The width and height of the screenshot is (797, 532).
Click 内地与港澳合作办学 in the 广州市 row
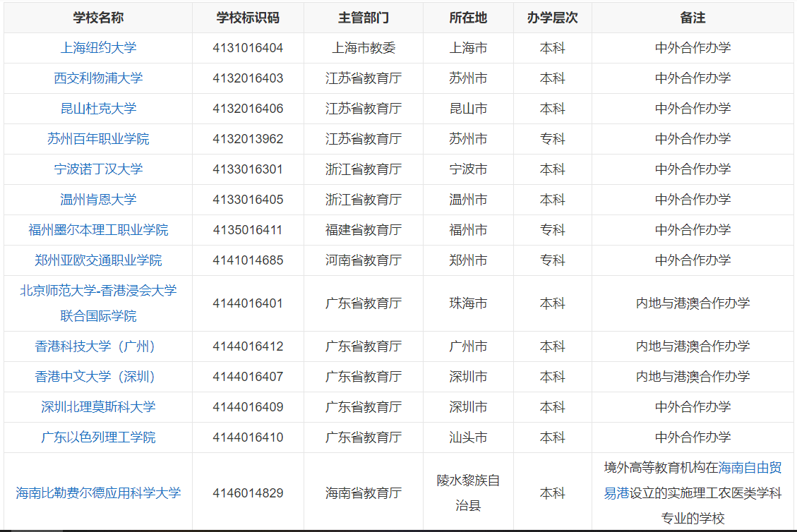[x=693, y=346]
